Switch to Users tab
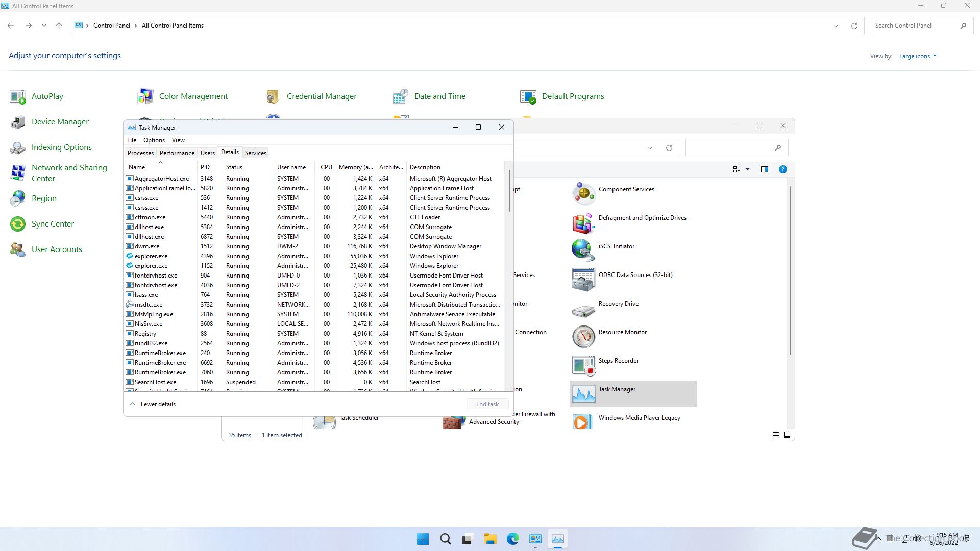 tap(207, 153)
